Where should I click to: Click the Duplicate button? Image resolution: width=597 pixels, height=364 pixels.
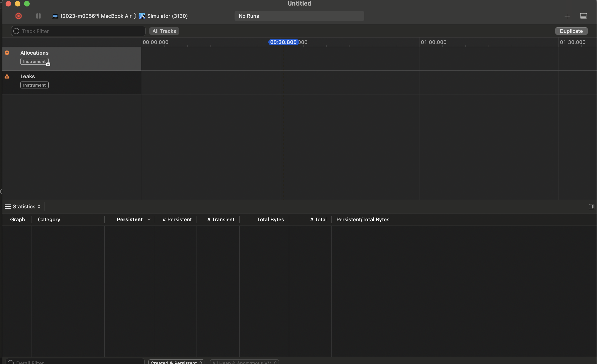pyautogui.click(x=571, y=31)
